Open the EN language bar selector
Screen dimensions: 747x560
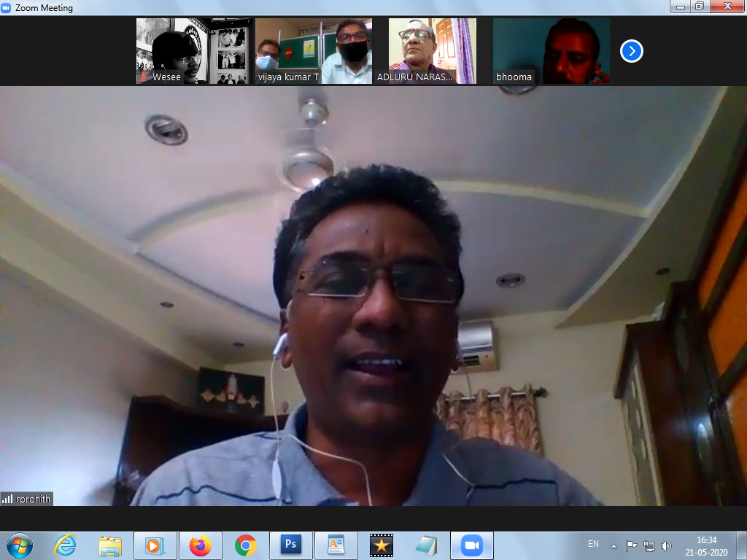click(x=593, y=544)
